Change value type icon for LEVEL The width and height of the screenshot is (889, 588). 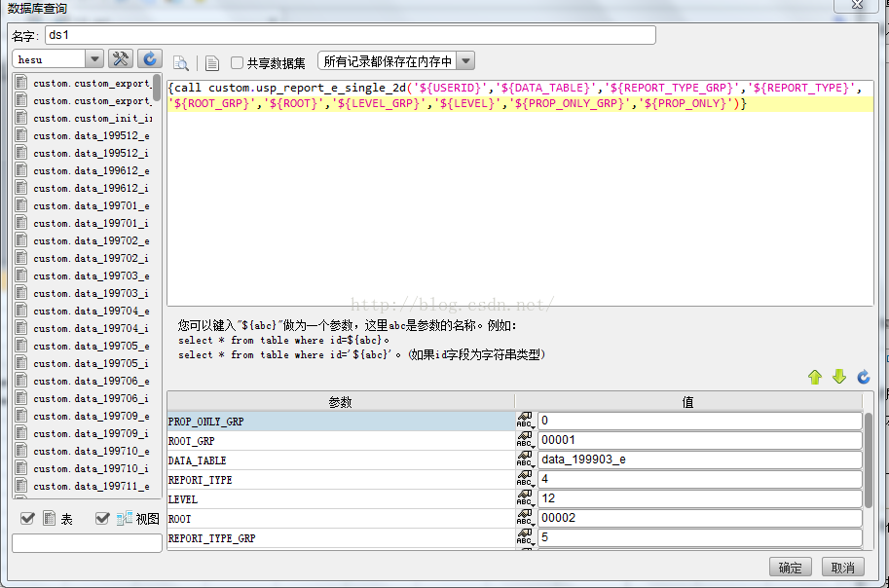[x=525, y=498]
